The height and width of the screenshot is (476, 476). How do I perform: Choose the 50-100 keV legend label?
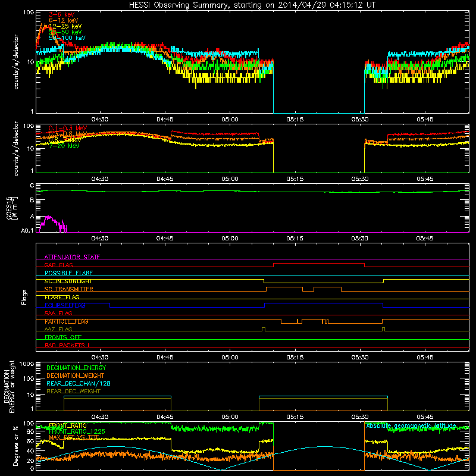click(67, 38)
